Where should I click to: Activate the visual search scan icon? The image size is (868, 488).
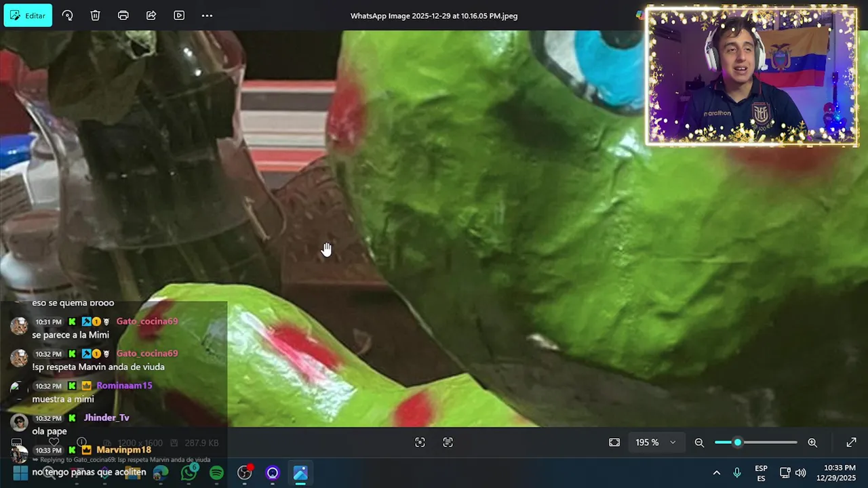420,443
